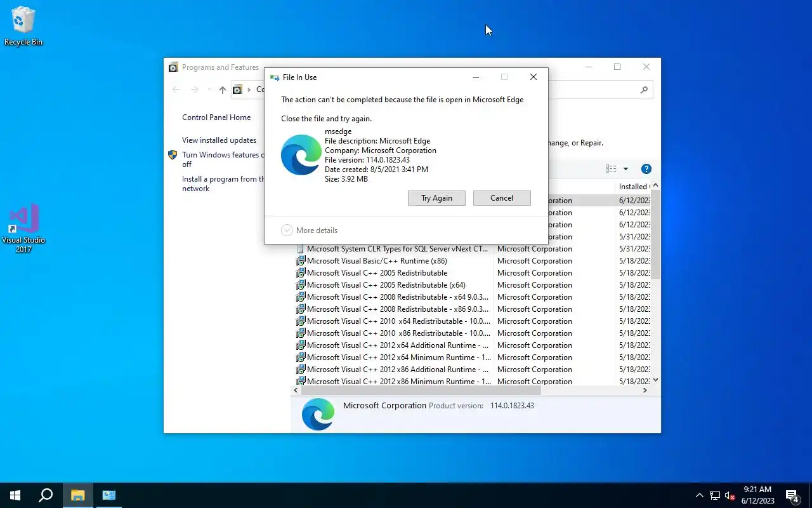Open the Action Center notifications icon

point(792,496)
